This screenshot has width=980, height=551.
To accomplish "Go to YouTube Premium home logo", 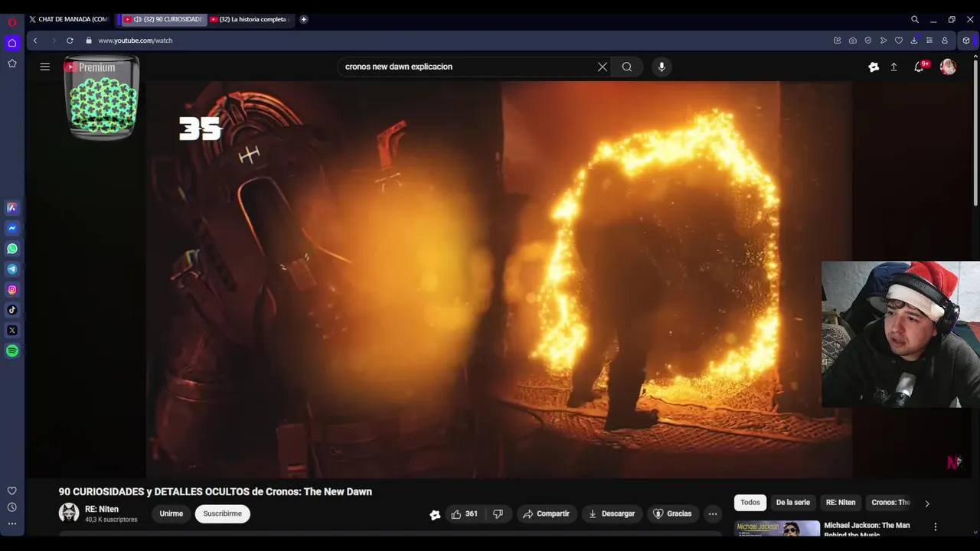I will tap(90, 67).
